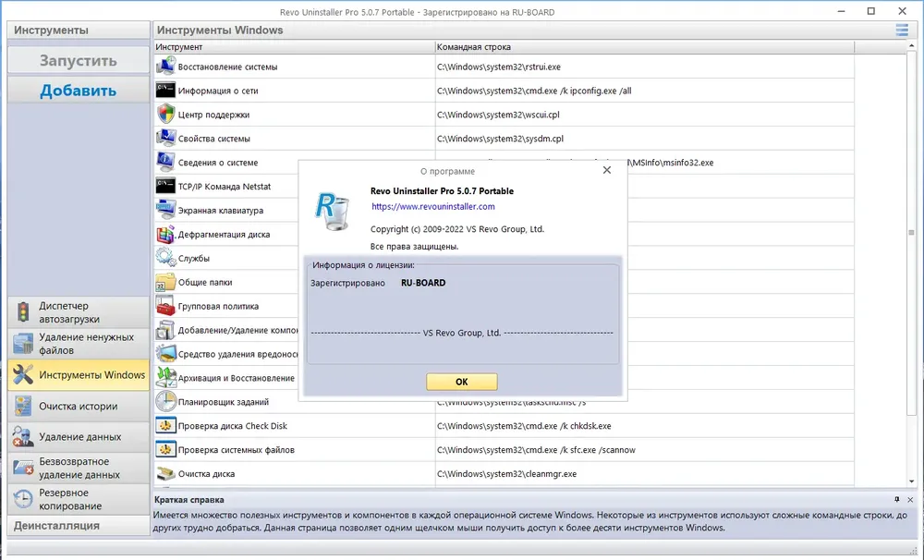
Task: Click the Общие папки folder icon
Action: [165, 282]
